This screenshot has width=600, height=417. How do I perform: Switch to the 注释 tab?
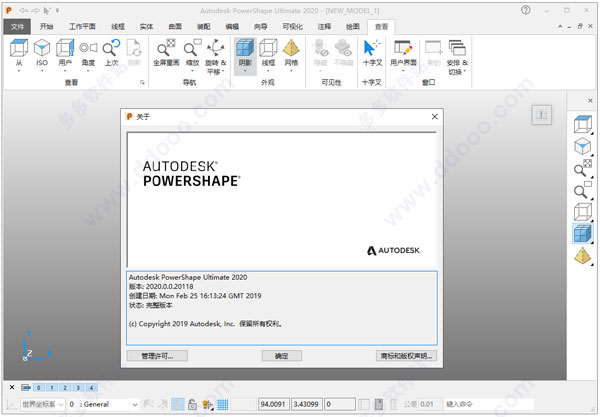pyautogui.click(x=324, y=26)
